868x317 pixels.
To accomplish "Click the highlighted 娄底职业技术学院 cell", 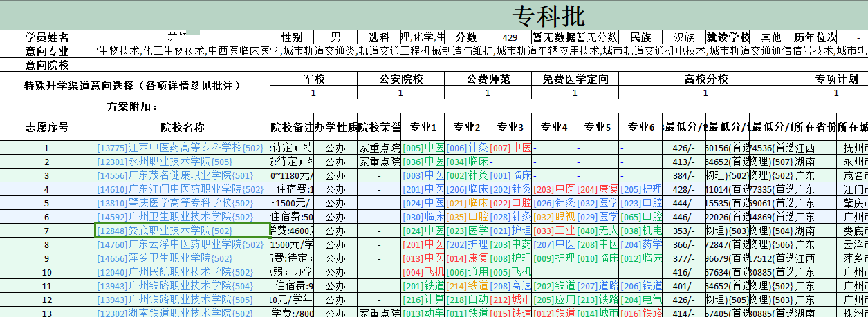I will [x=183, y=231].
